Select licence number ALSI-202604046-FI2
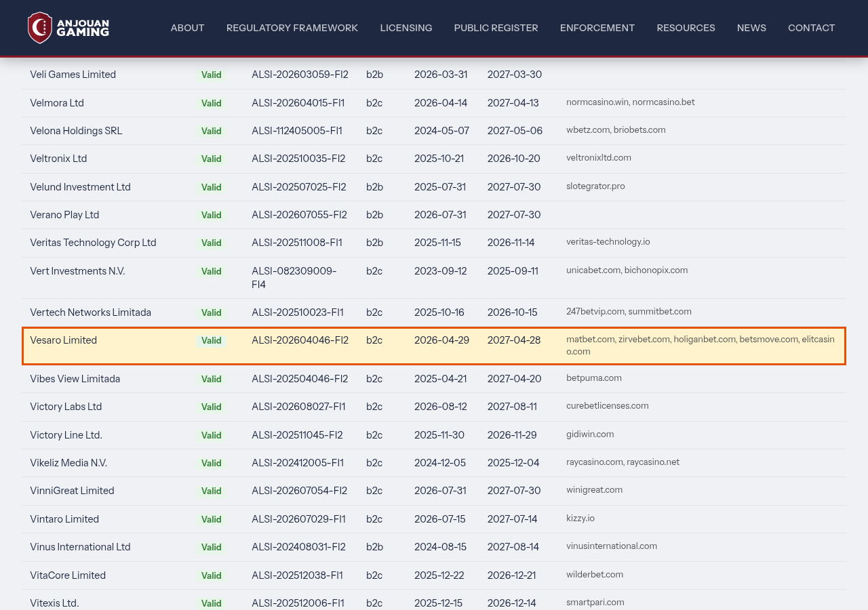 (x=300, y=340)
